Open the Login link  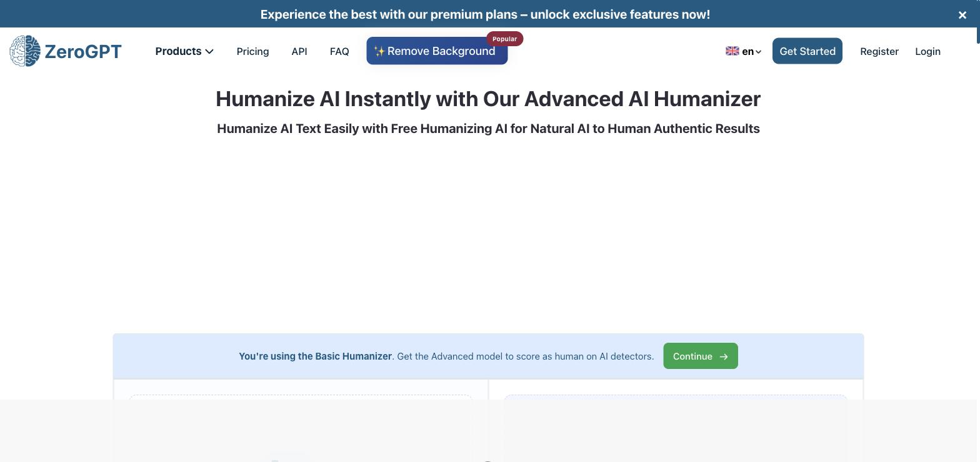click(927, 51)
